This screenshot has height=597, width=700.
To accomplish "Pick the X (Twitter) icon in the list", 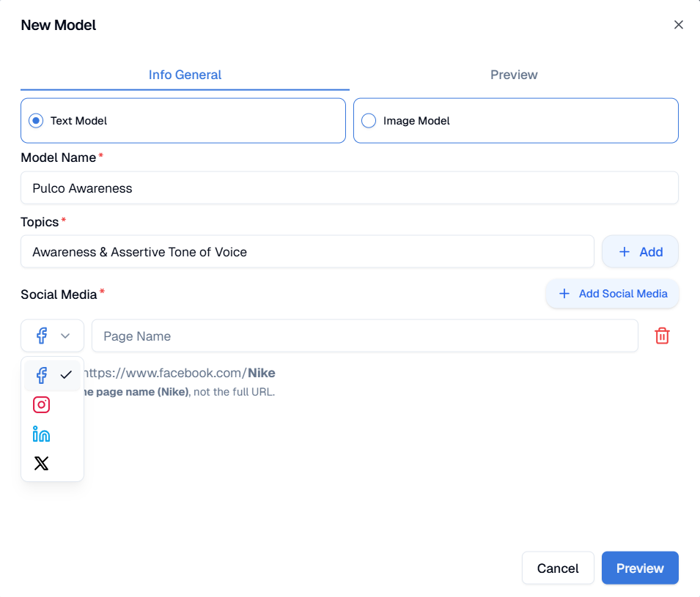I will [x=42, y=463].
